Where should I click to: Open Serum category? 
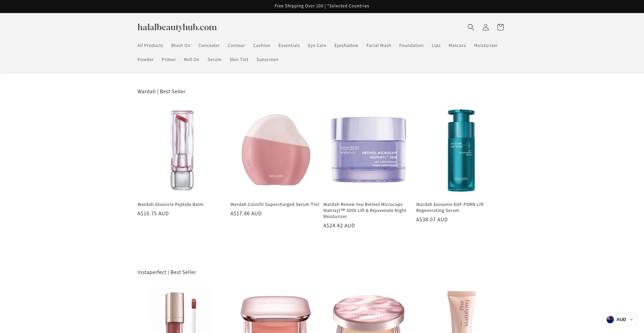pos(214,60)
